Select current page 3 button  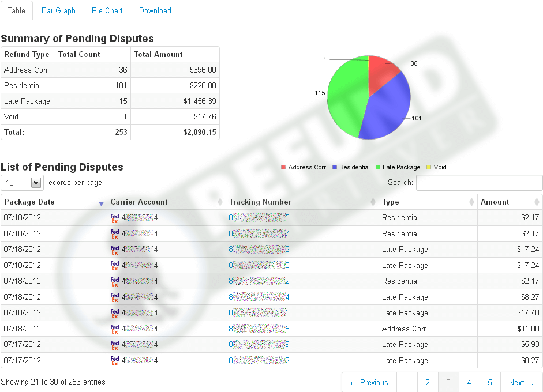448,382
